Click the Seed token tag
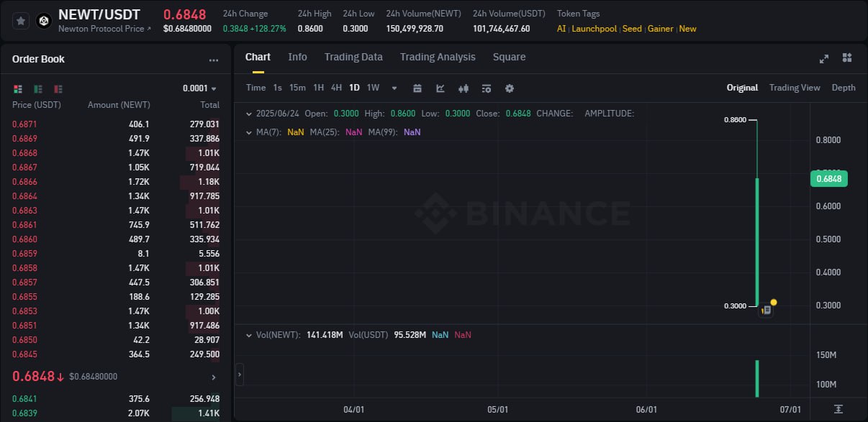The image size is (868, 422). point(632,29)
